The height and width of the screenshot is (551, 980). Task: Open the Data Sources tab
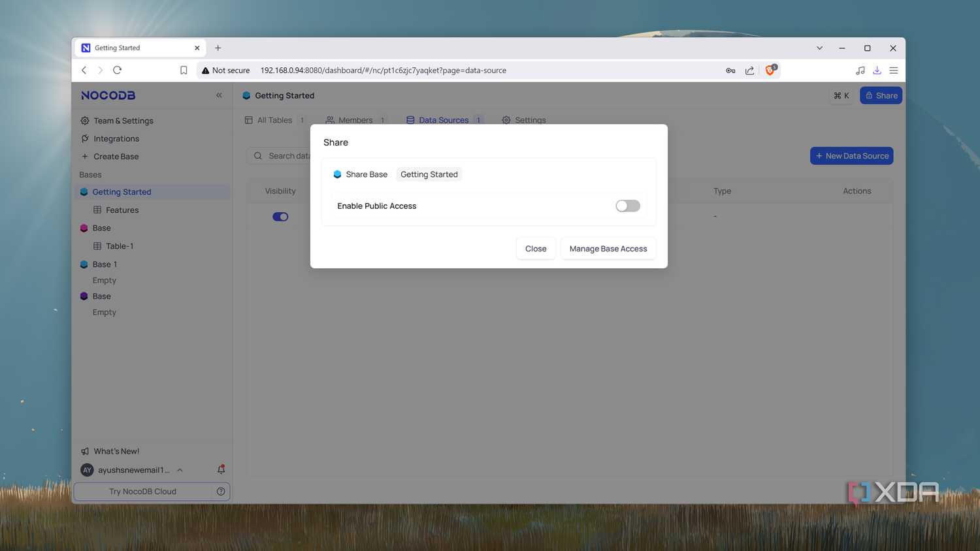point(444,120)
